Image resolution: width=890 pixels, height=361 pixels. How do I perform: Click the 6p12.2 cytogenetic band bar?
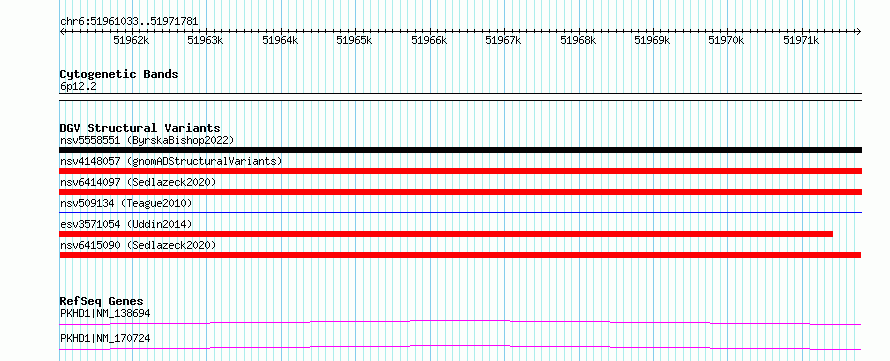[x=460, y=96]
